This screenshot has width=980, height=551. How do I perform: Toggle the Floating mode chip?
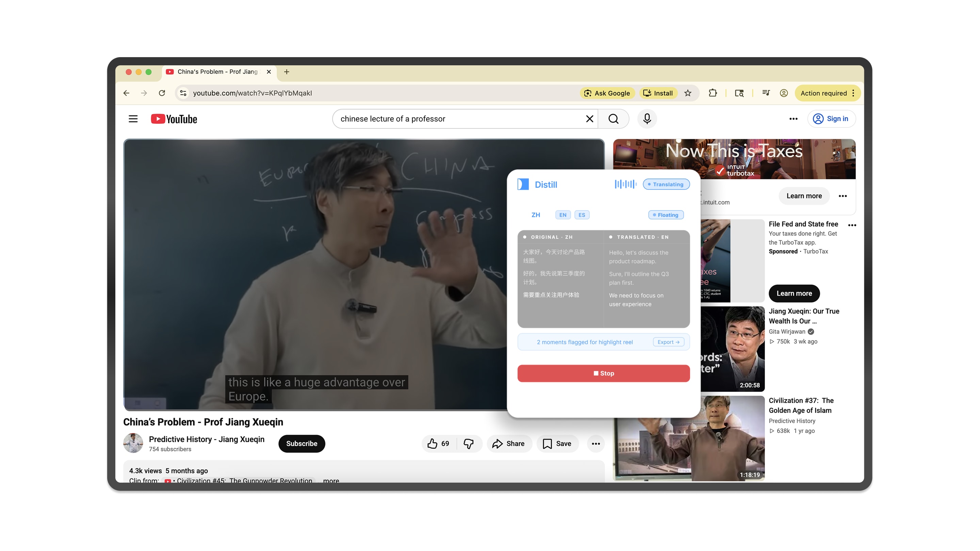(666, 215)
